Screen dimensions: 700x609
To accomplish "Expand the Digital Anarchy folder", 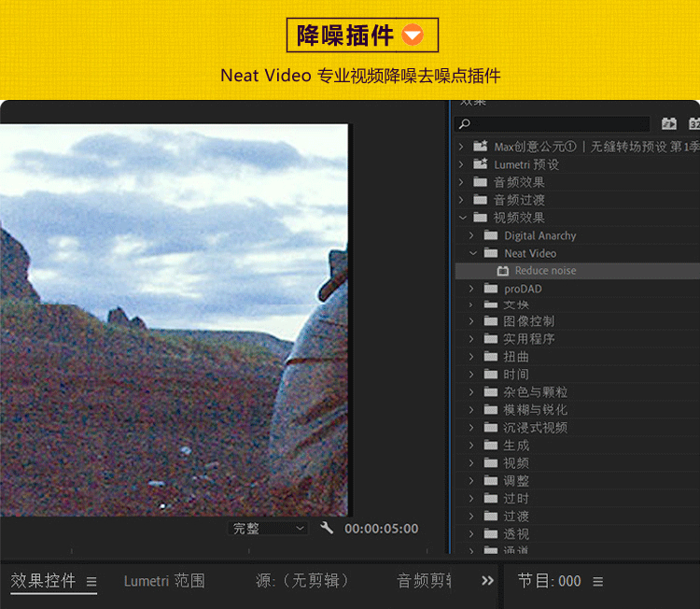I will 471,235.
